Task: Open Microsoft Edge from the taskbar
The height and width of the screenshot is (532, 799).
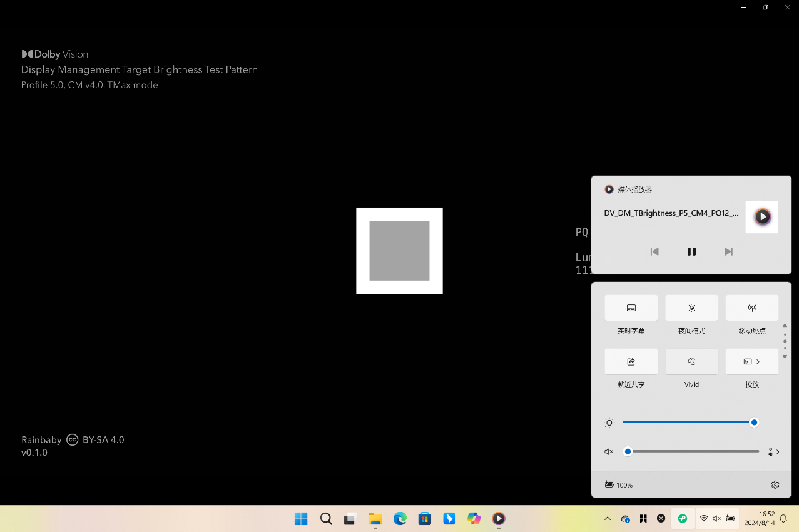Action: click(400, 518)
